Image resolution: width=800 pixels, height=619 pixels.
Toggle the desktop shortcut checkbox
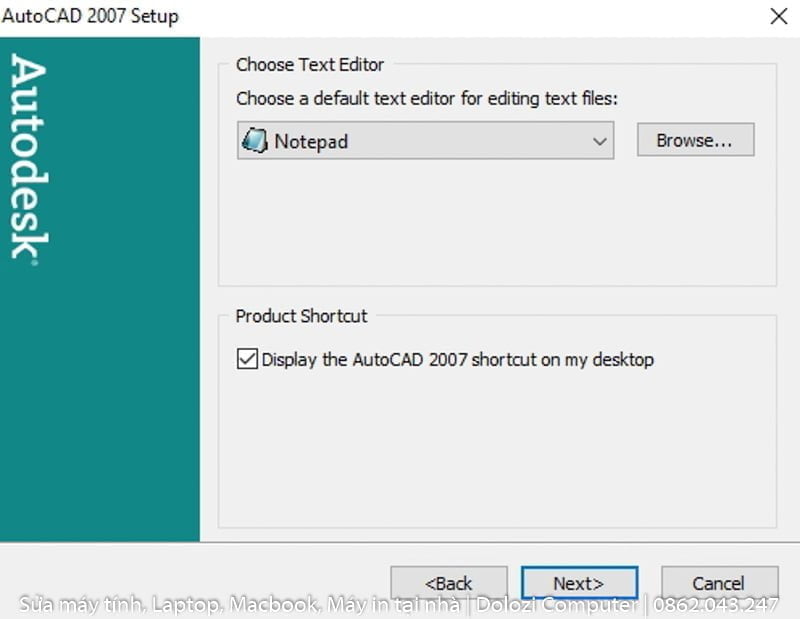[247, 359]
